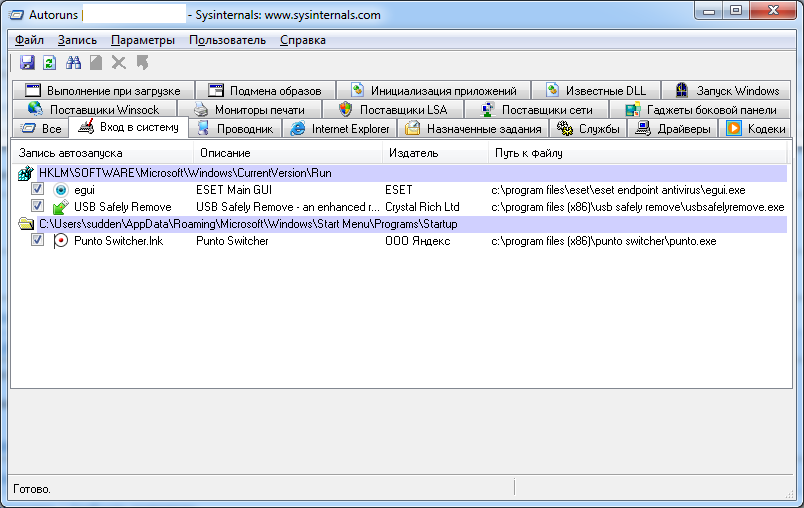Switch to the Службы tab

click(x=589, y=129)
